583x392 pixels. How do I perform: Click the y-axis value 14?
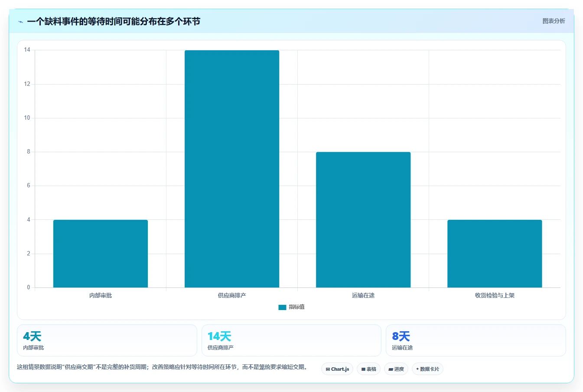coord(27,50)
